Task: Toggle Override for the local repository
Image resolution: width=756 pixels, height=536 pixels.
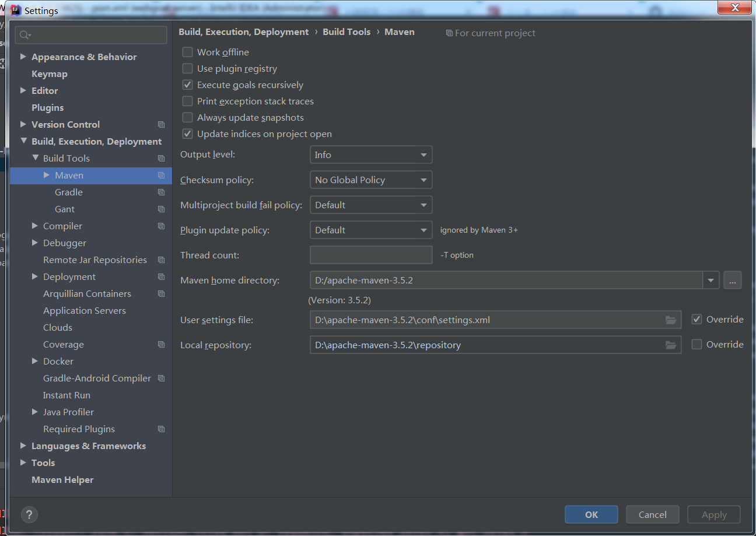Action: 696,344
